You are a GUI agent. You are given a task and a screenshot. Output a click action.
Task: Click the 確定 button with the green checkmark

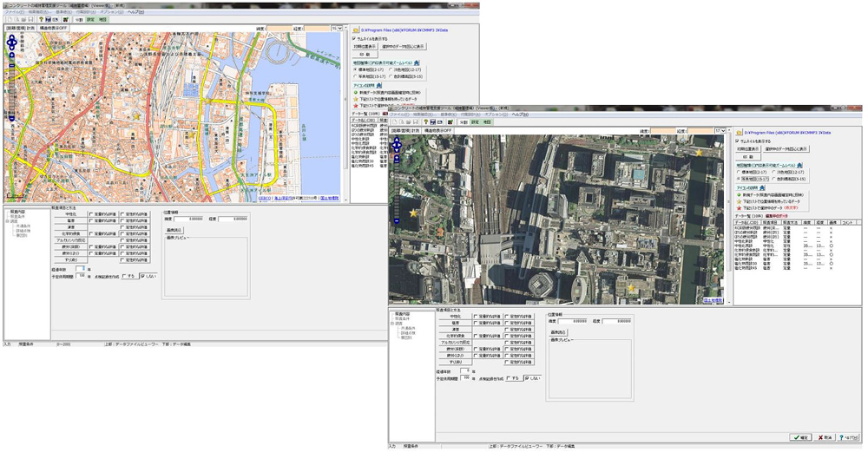pos(800,437)
